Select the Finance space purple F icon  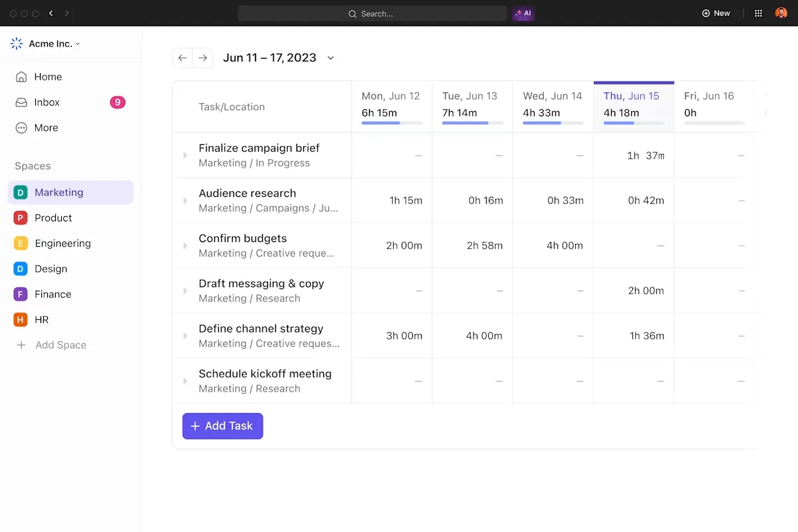[x=21, y=294]
